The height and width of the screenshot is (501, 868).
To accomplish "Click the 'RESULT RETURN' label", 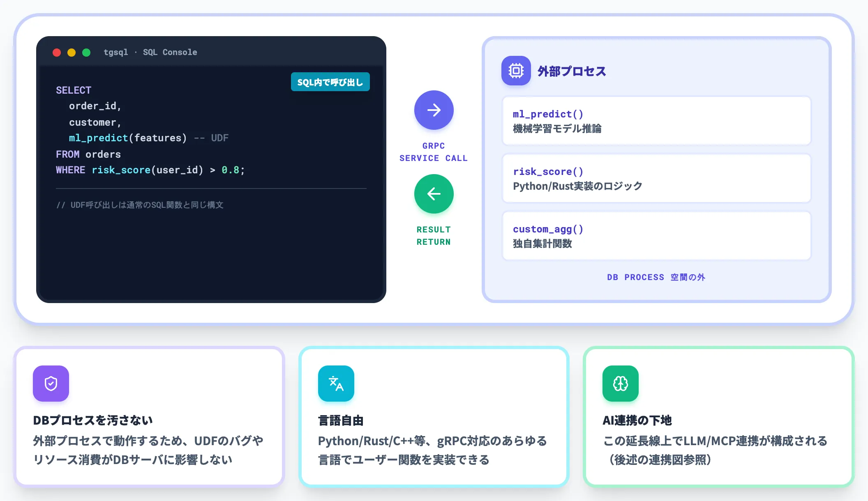I will (x=434, y=236).
